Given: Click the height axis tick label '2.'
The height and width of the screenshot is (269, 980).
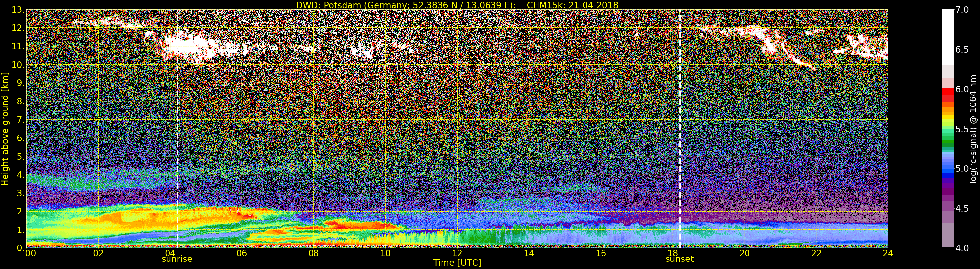Looking at the screenshot, I should [20, 212].
